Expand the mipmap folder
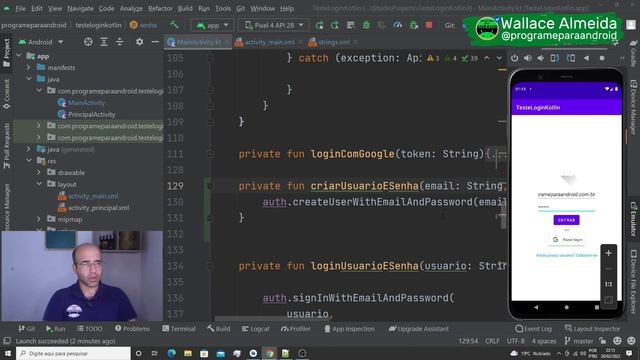The height and width of the screenshot is (360, 640). tap(39, 219)
